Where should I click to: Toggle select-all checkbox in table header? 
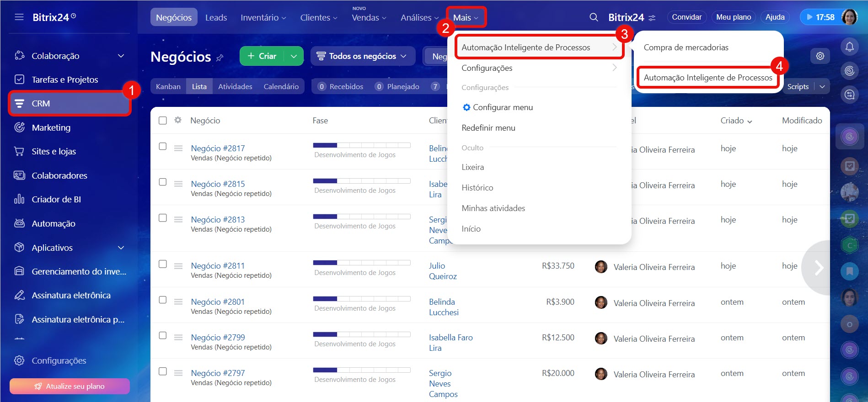click(162, 120)
